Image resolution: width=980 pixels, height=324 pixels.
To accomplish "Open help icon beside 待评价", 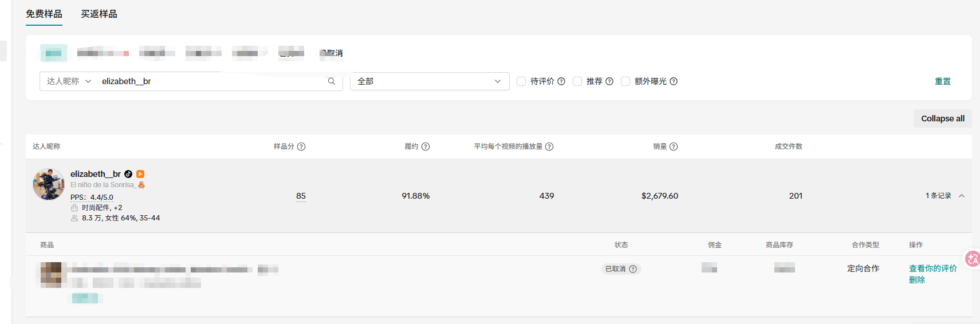I will pyautogui.click(x=561, y=81).
